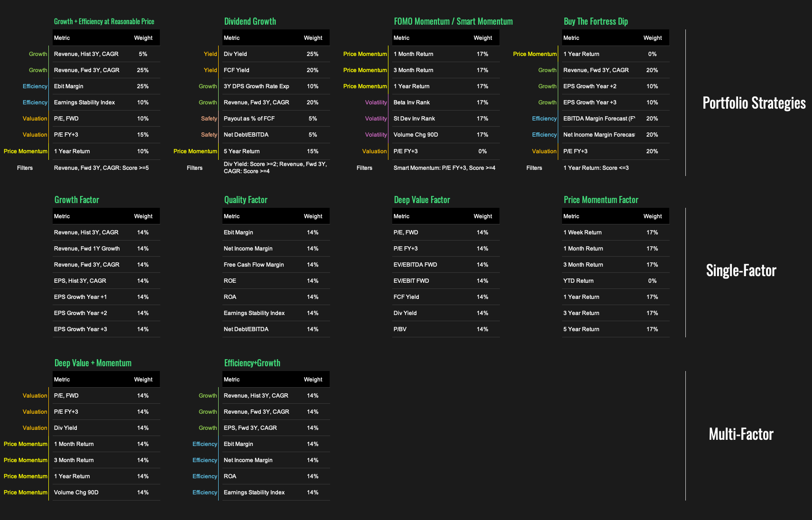Image resolution: width=812 pixels, height=520 pixels.
Task: Click the 'Multi-Factor' section label
Action: click(x=741, y=434)
